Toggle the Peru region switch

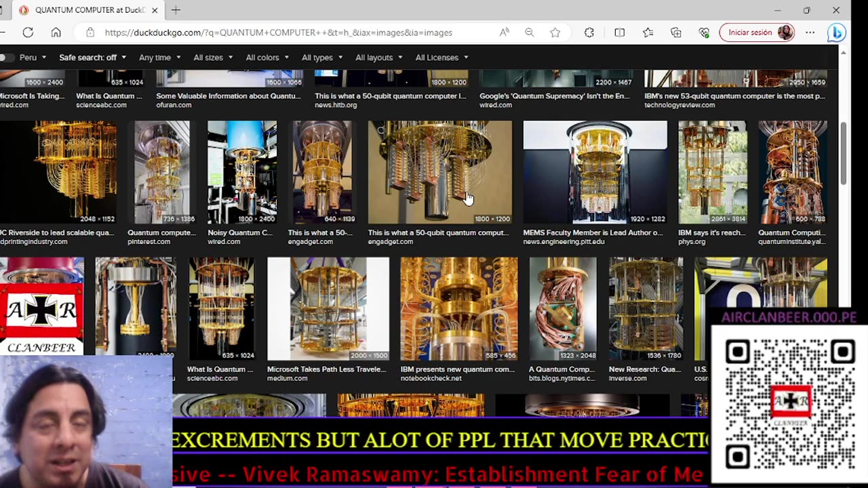point(7,58)
